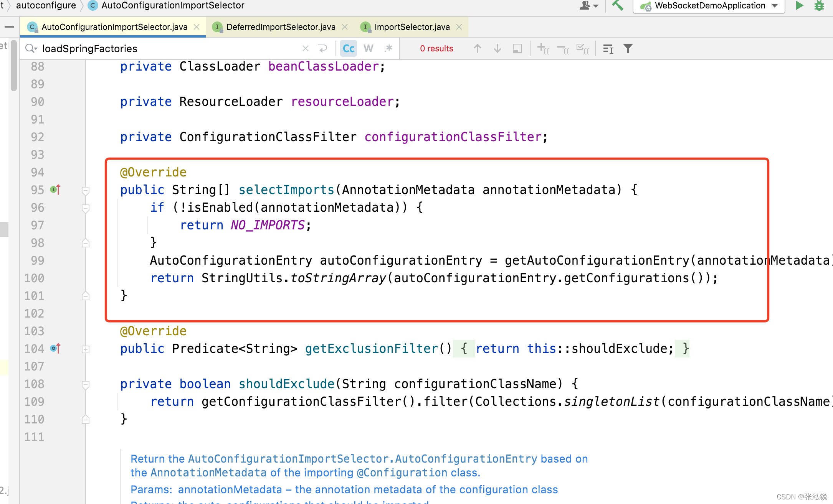Click the Build project hammer icon

coord(618,6)
